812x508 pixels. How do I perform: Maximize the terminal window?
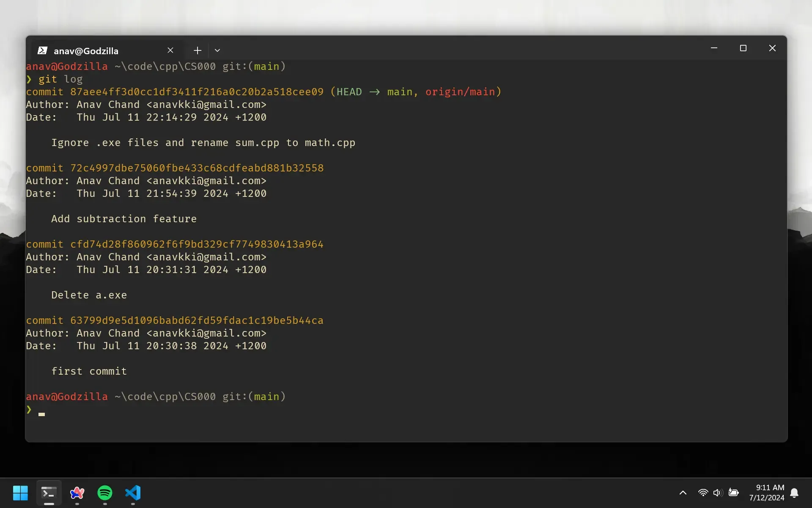(743, 48)
